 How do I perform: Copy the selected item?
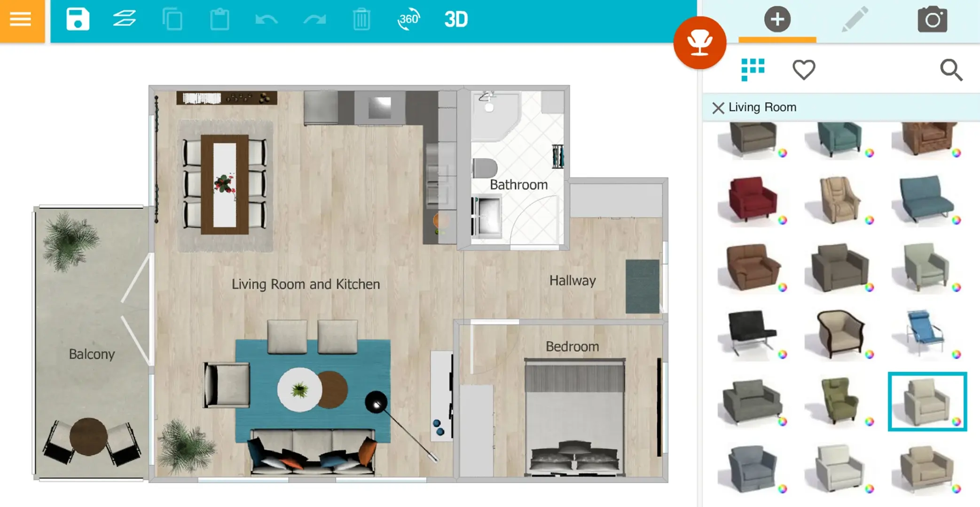click(x=172, y=19)
